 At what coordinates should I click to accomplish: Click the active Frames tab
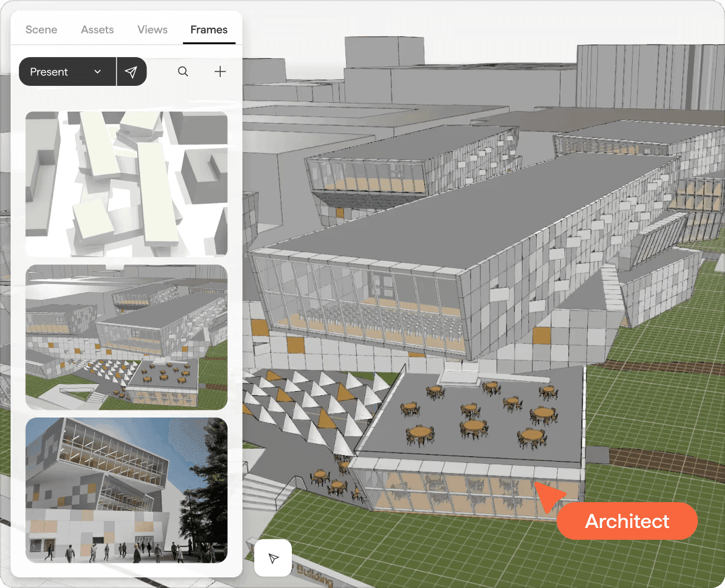click(209, 29)
